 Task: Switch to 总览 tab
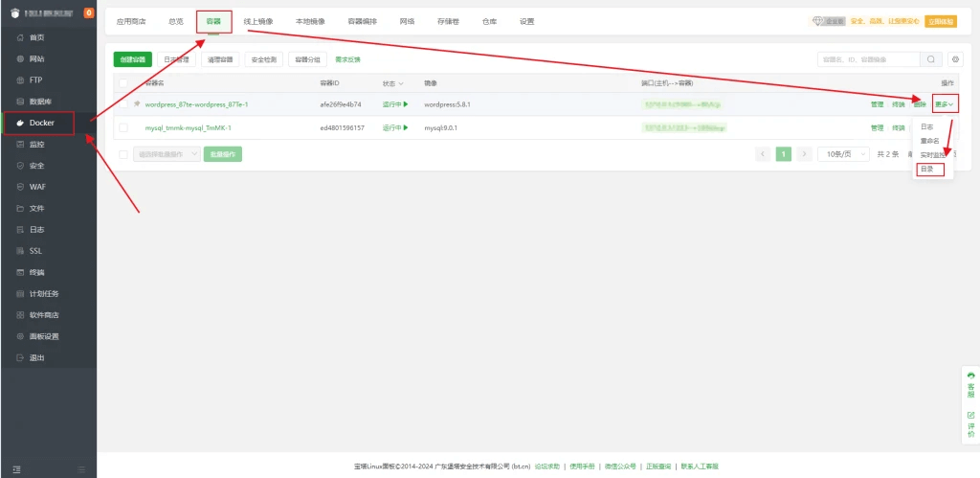(176, 21)
